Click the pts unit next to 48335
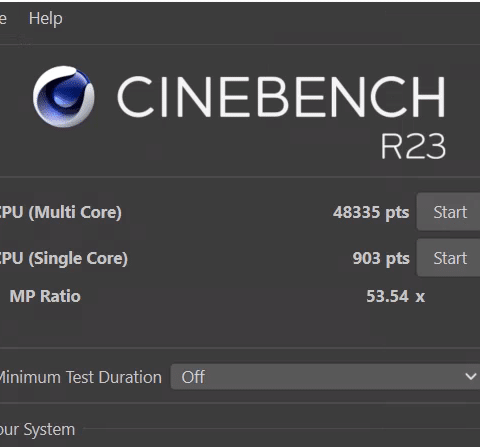Viewport: 480px width, 447px height. (397, 213)
